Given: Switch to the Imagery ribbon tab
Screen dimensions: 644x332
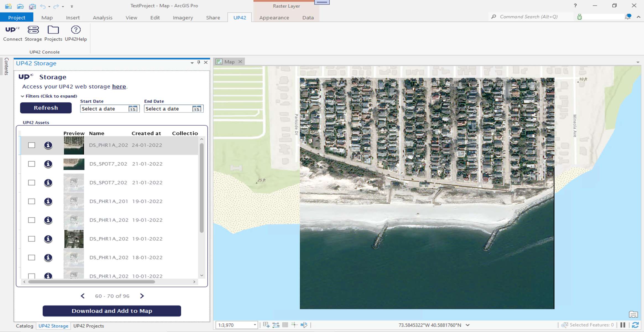Looking at the screenshot, I should pos(183,18).
